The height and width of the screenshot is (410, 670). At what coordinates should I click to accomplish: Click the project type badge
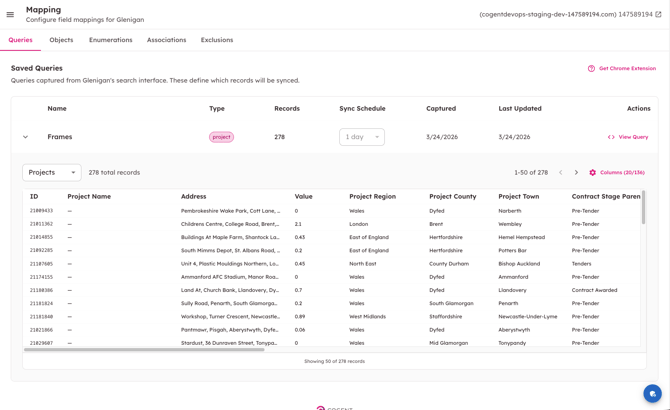click(x=221, y=137)
